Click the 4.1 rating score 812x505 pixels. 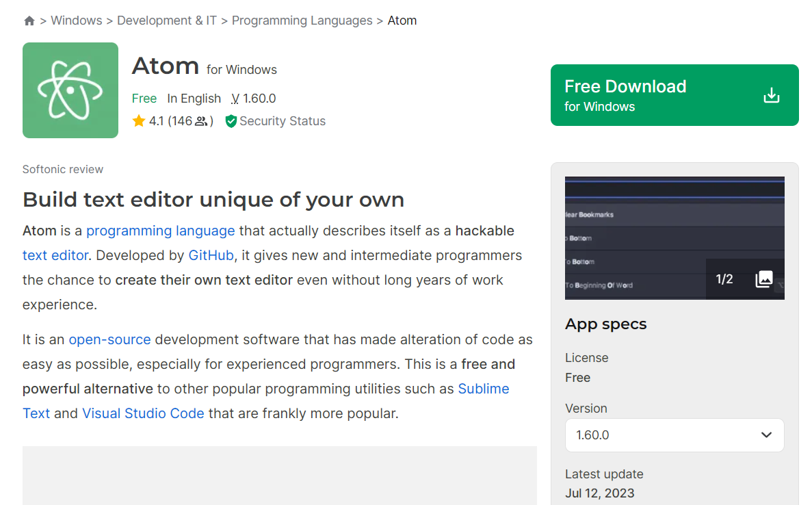[x=157, y=121]
